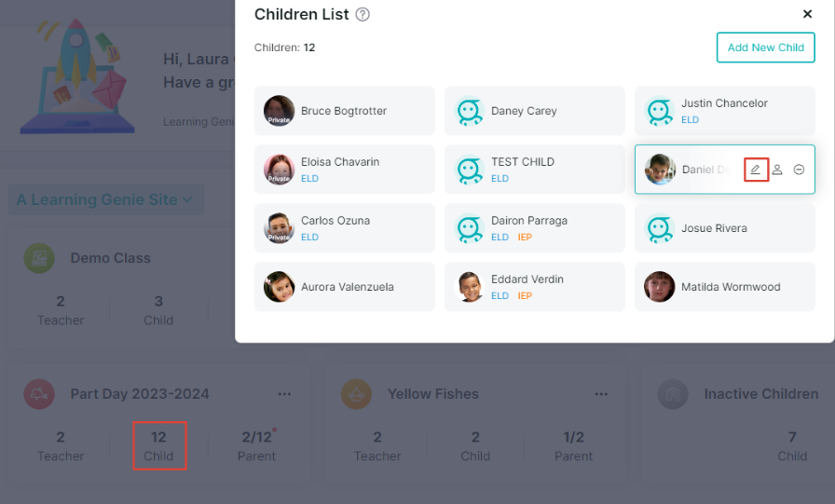This screenshot has height=504, width=835.
Task: Click Eddard Verdin's IEP tag
Action: 525,296
